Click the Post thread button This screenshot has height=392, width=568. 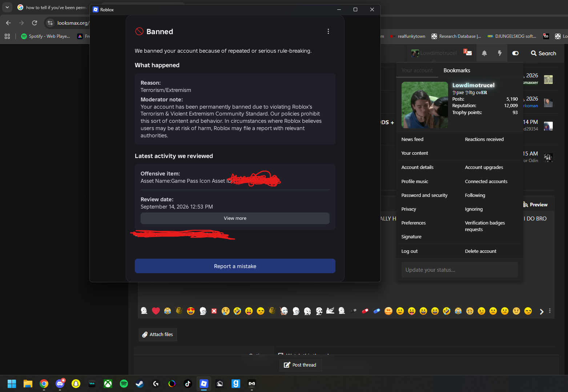[x=300, y=365]
